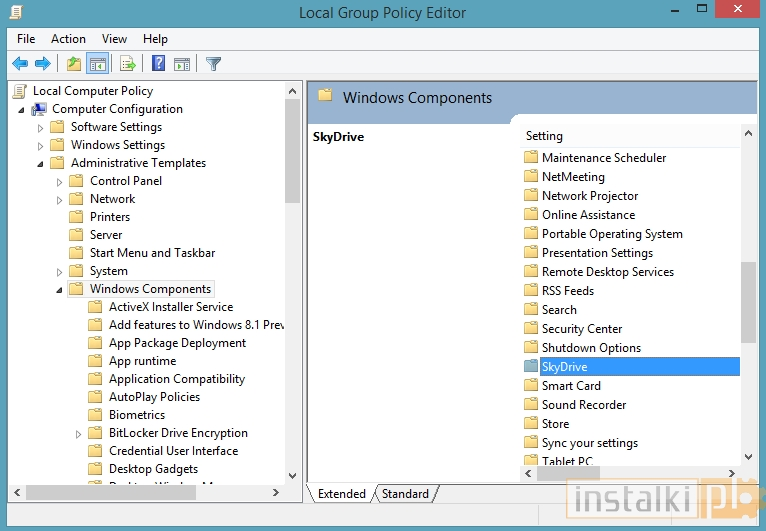Click the Maintenance Scheduler folder icon
The image size is (766, 531).
tap(531, 157)
